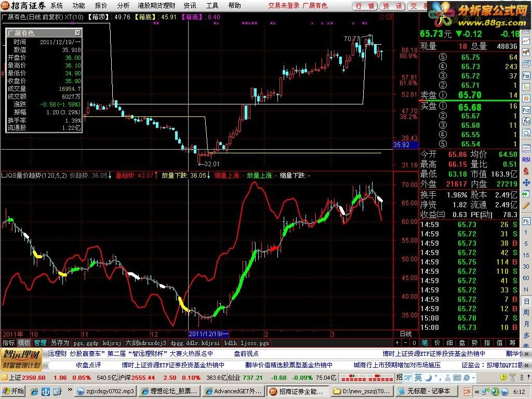The width and height of the screenshot is (532, 399).
Task: Select the 30-minute period button
Action: pos(526,267)
